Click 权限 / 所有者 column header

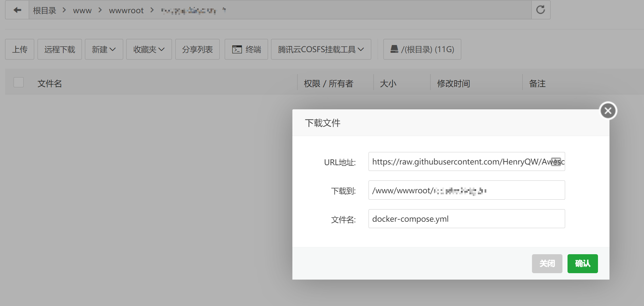pyautogui.click(x=328, y=83)
